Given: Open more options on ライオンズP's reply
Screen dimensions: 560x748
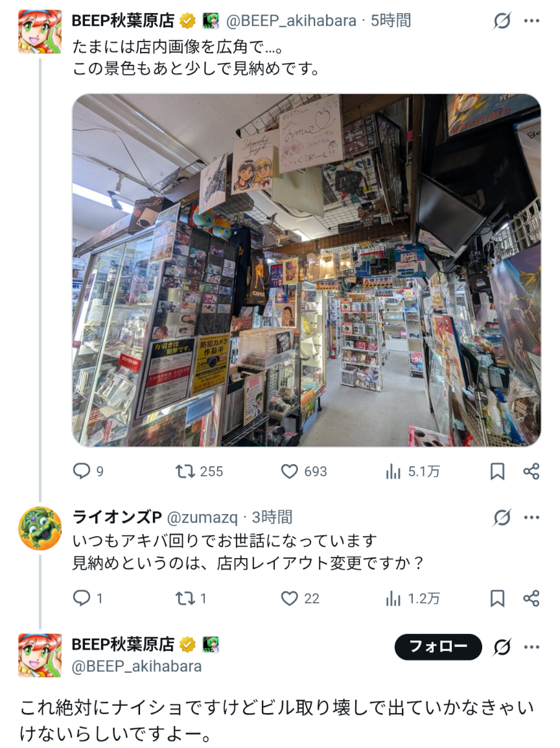Looking at the screenshot, I should pyautogui.click(x=531, y=517).
